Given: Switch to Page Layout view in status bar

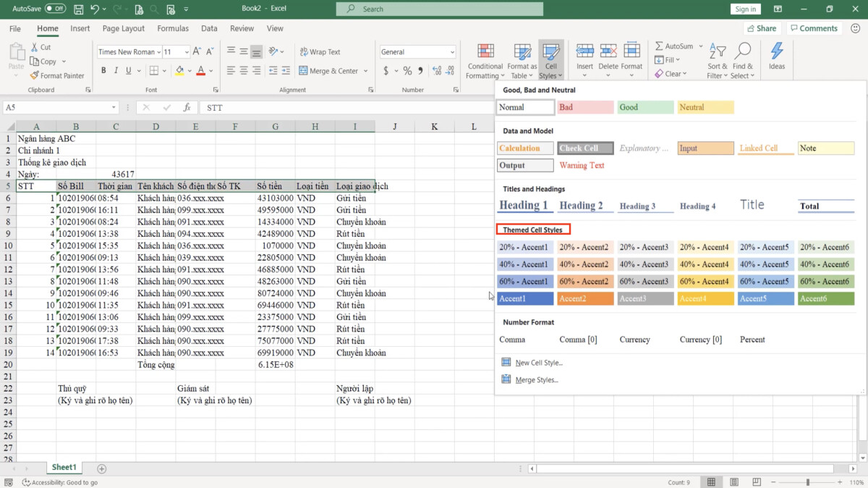Looking at the screenshot, I should (x=733, y=482).
